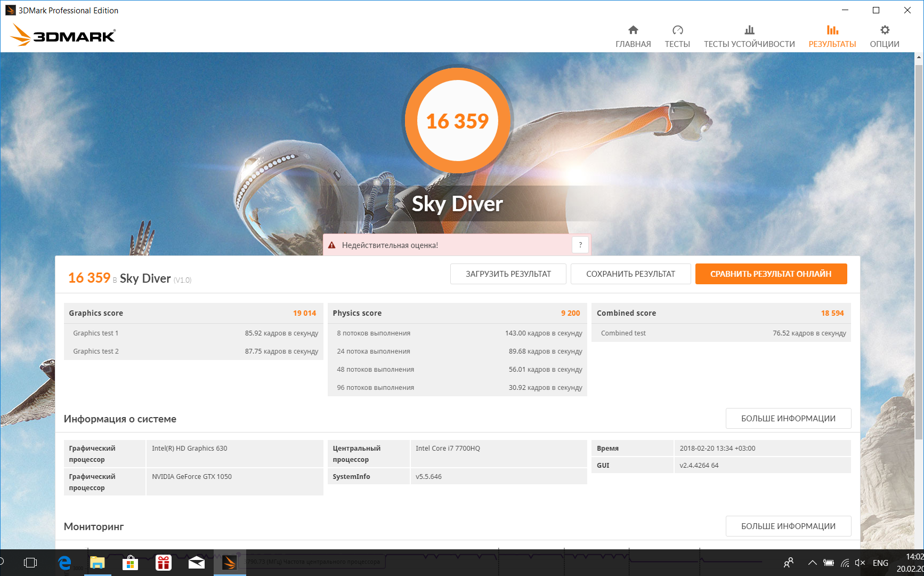Open Microsoft Store from taskbar
The height and width of the screenshot is (576, 924).
coord(130,563)
